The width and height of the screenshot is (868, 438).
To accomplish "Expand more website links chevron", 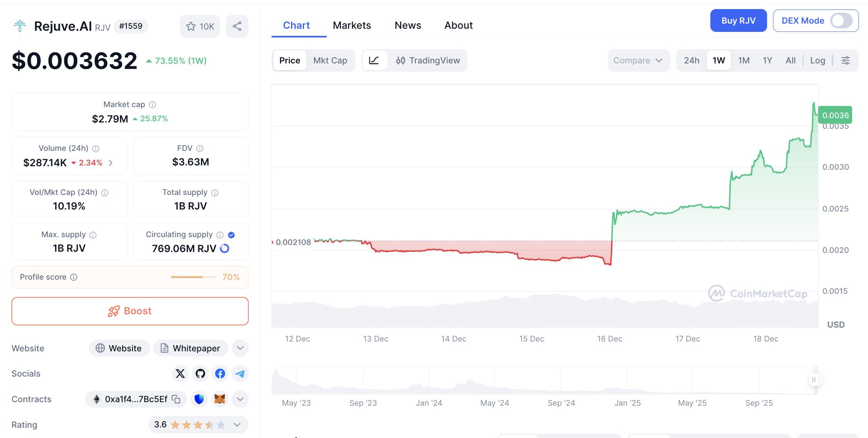I will pos(240,348).
